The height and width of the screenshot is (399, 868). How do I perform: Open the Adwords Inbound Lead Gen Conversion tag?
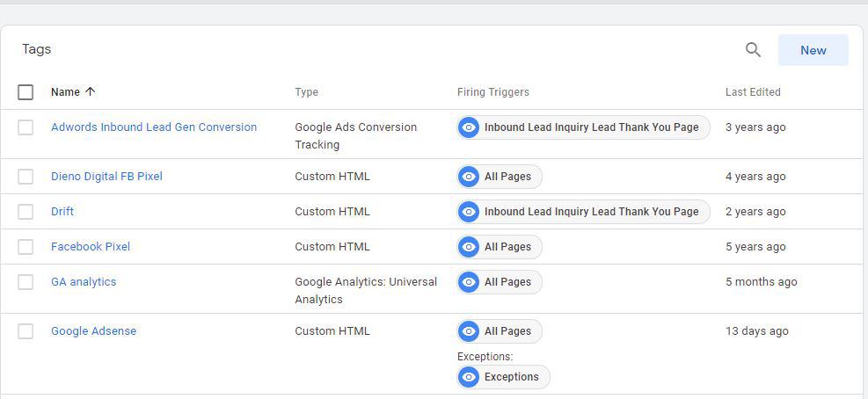coord(154,127)
